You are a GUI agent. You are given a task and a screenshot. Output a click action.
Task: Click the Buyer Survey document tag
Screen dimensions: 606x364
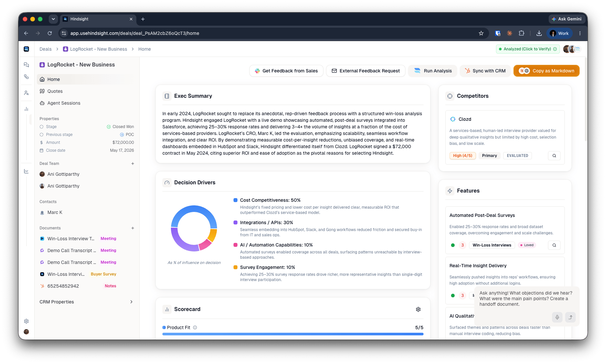coord(103,274)
